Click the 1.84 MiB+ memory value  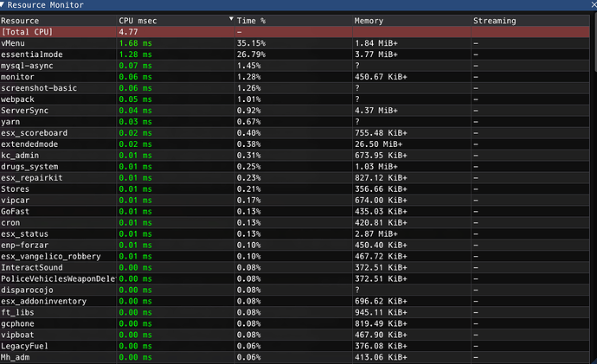point(376,43)
